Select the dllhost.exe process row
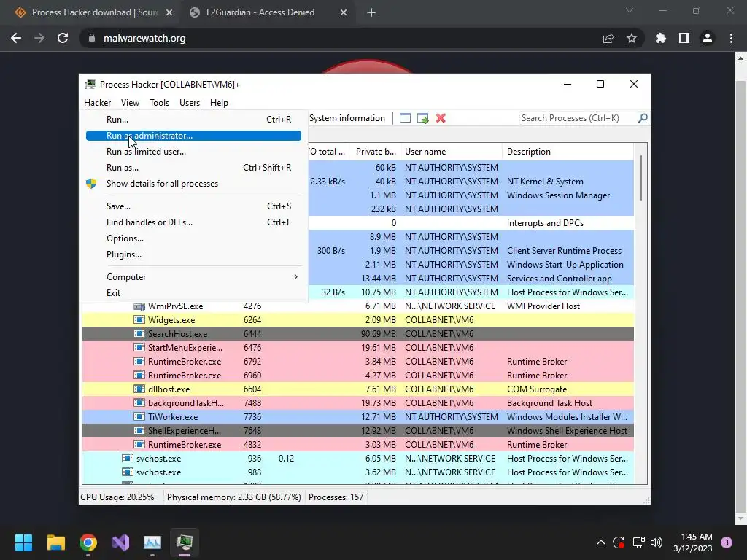 357,389
